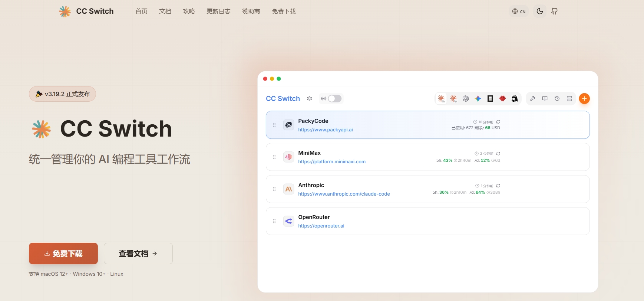Image resolution: width=644 pixels, height=301 pixels.
Task: Click the Anthropic provider name
Action: pyautogui.click(x=311, y=185)
